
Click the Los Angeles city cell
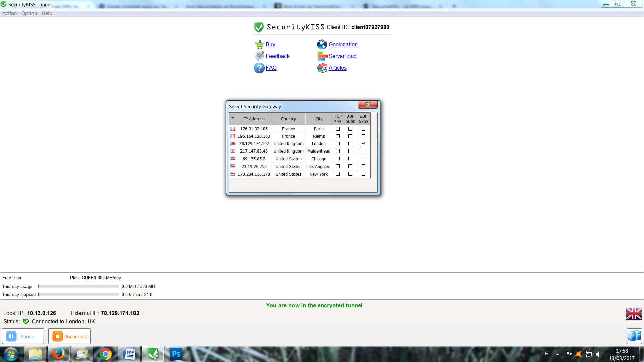(319, 166)
